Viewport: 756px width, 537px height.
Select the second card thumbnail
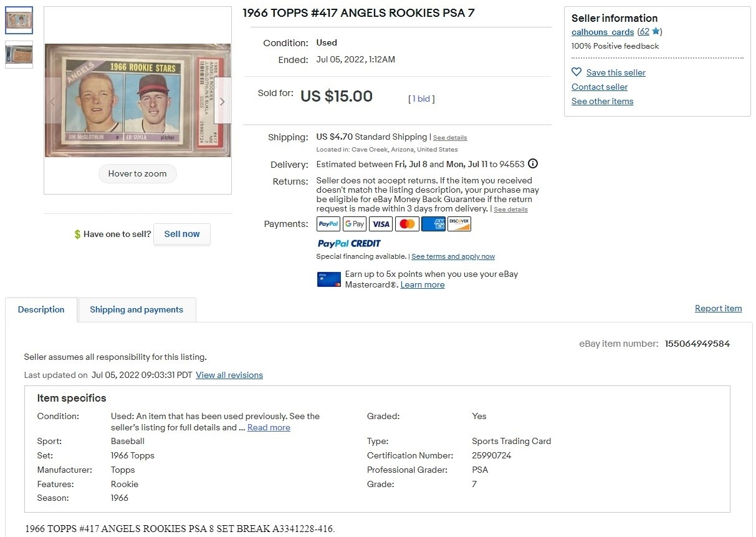19,55
